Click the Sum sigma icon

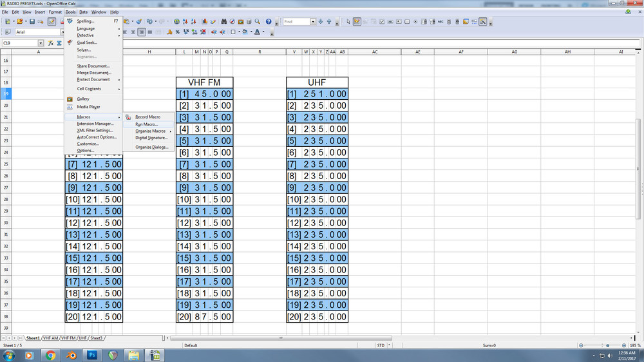point(59,43)
